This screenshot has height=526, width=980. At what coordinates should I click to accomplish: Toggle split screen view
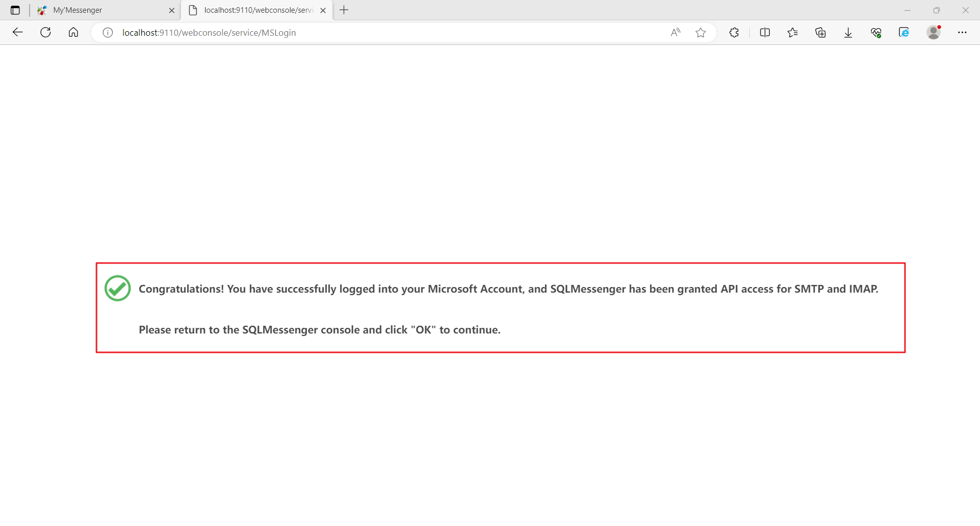(x=765, y=33)
